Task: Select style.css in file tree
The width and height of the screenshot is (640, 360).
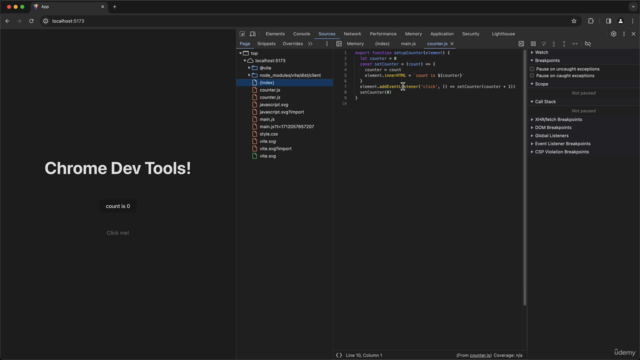Action: coord(269,134)
